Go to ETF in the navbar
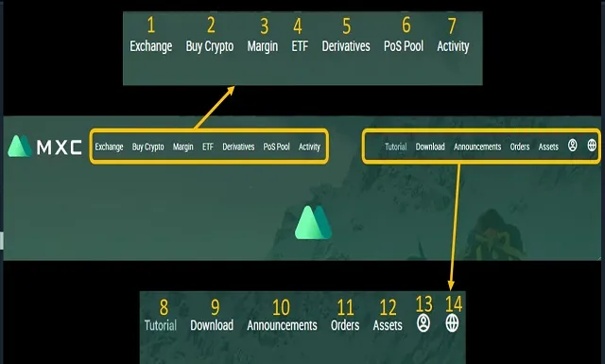 click(208, 147)
